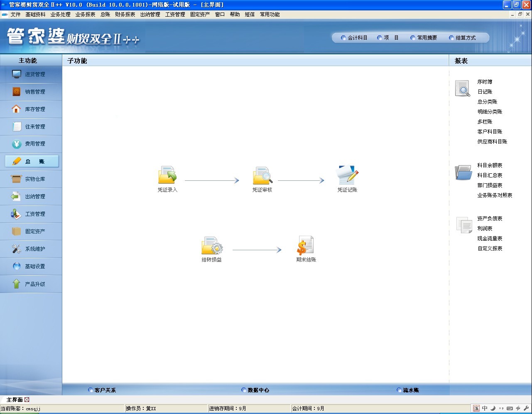Click the document icon beside 往来管理
Screen dimensions: 532x414
17,126
